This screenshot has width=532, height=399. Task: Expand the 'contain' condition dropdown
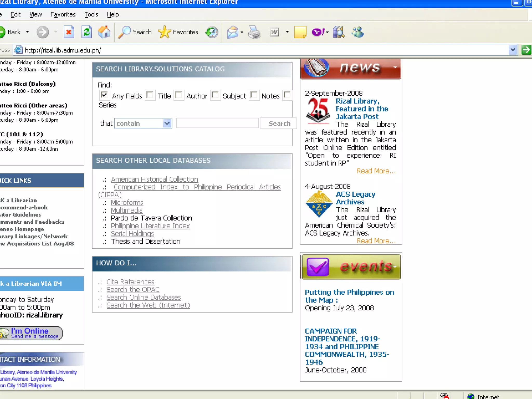[x=167, y=123]
